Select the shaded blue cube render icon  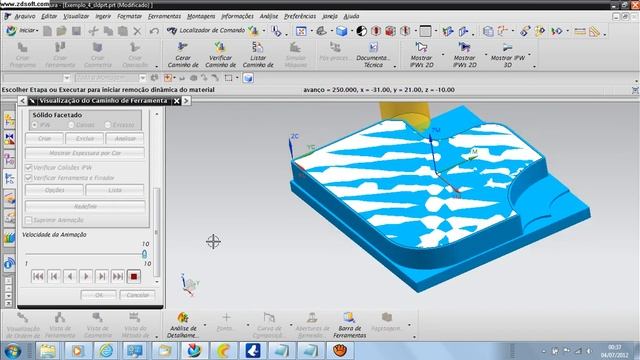(342, 31)
